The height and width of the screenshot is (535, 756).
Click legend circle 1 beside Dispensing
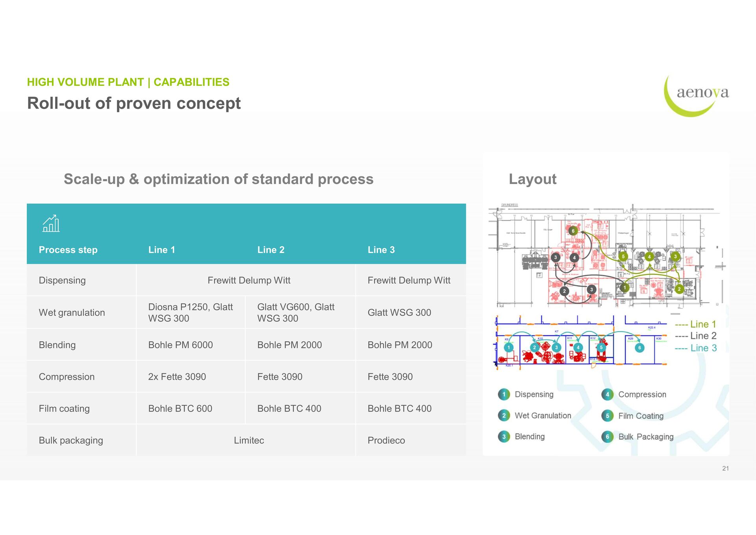(504, 394)
